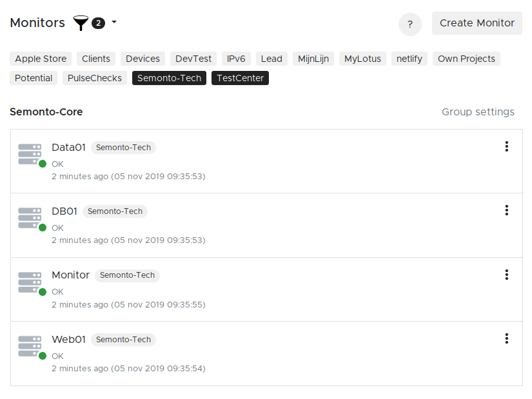Click the monitors filter funnel icon
Screen dimensions: 532x399
click(81, 24)
